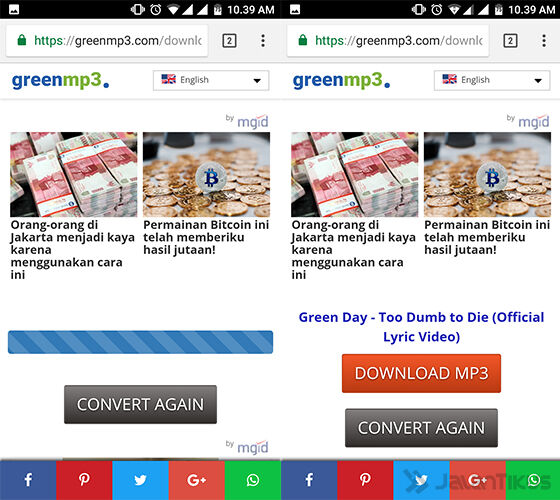Share via WhatsApp in left screen

click(253, 480)
